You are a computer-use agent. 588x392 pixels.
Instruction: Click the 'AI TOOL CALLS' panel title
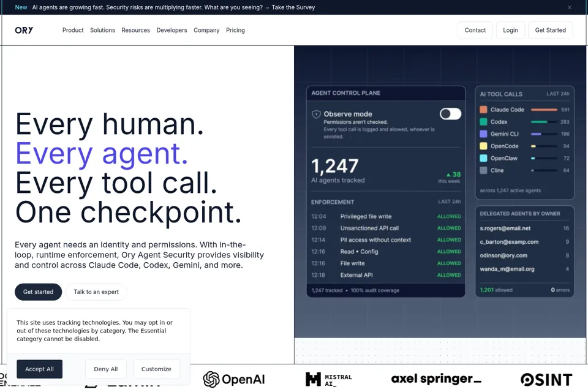click(x=501, y=94)
